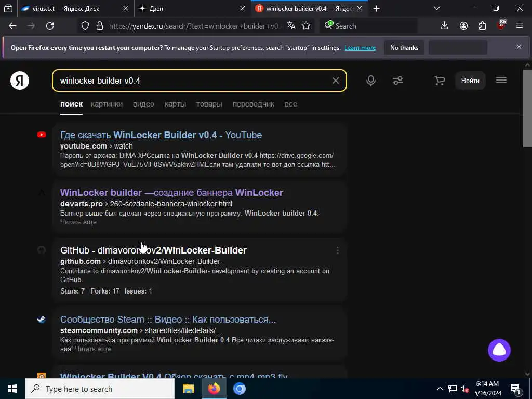
Task: Open the taskbar notification center icon
Action: coord(515,389)
